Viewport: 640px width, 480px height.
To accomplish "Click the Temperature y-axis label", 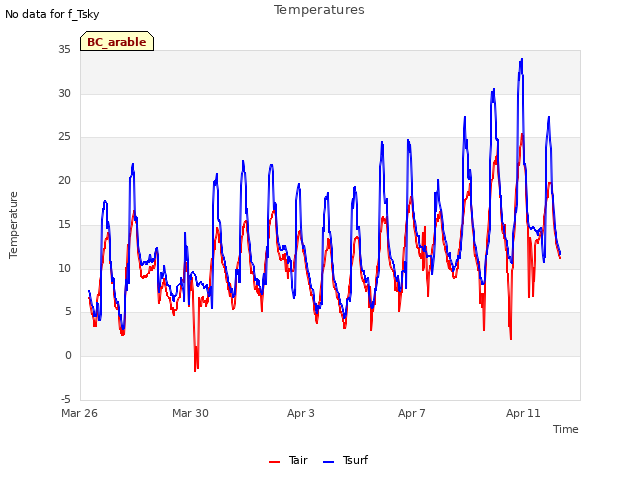I will point(13,225).
